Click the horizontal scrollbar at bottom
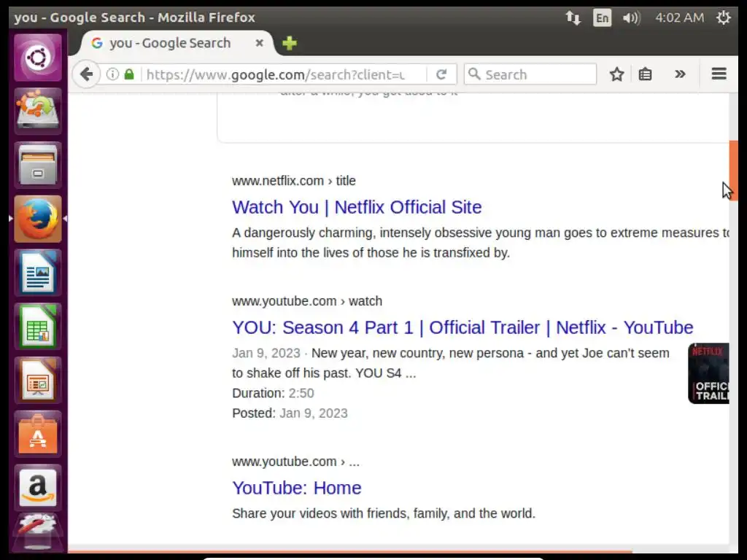 click(x=350, y=551)
